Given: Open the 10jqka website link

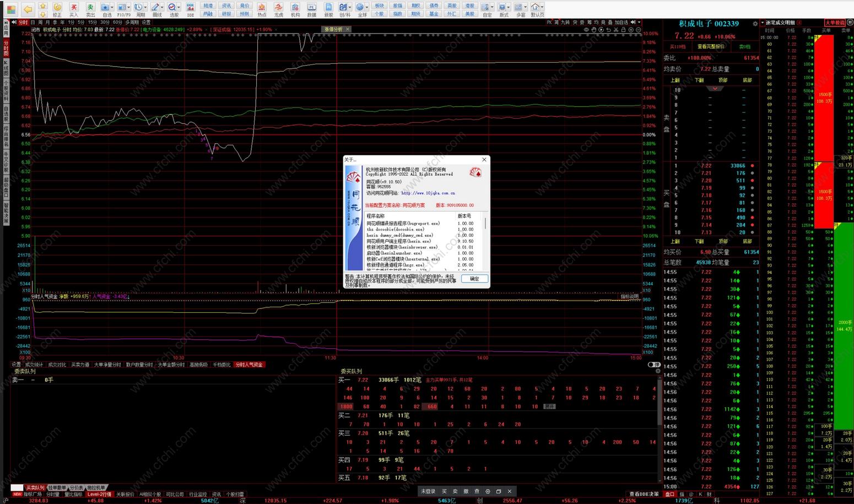Looking at the screenshot, I should pyautogui.click(x=428, y=193).
